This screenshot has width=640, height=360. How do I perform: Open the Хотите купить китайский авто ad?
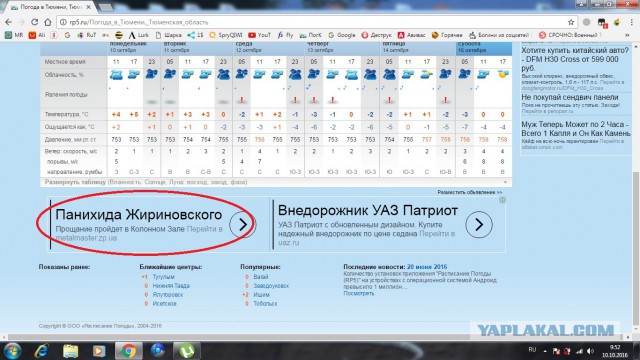coord(575,59)
